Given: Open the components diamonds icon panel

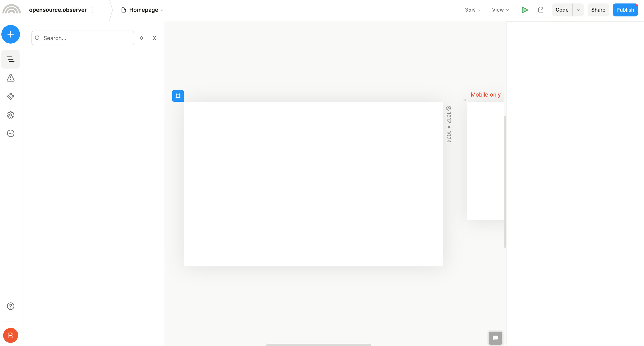Looking at the screenshot, I should 10,96.
